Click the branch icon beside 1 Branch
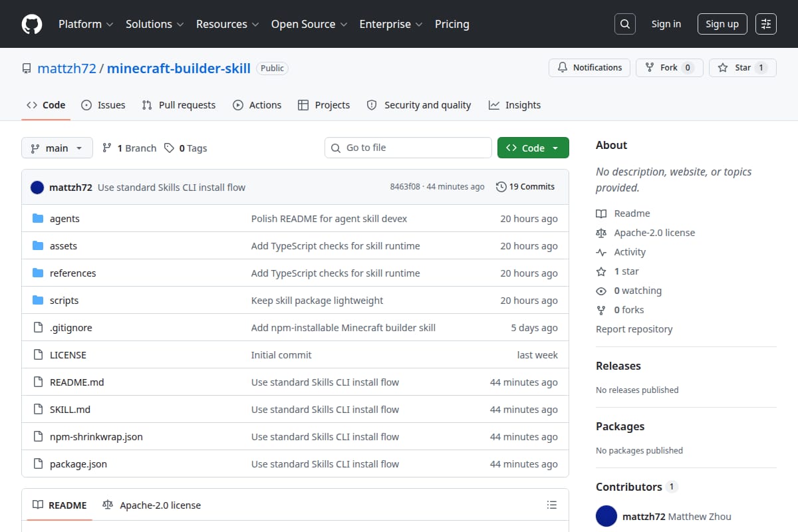The height and width of the screenshot is (532, 798). coord(107,148)
